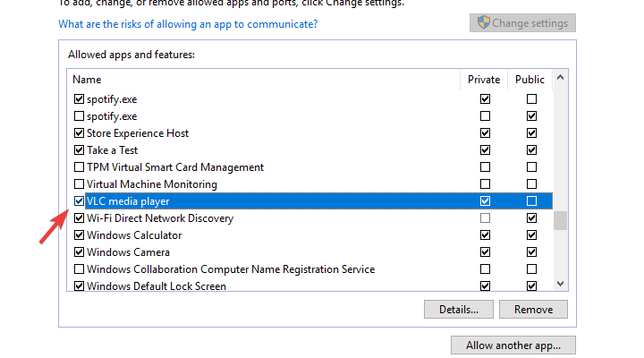Enable Windows Collaboration Computer Name Registration checkbox
The width and height of the screenshot is (644, 358).
[79, 269]
